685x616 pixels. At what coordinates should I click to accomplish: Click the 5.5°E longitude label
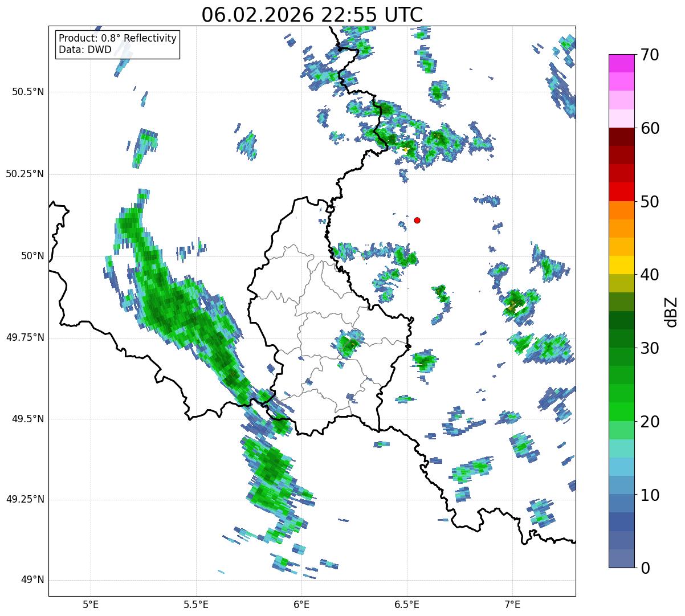(196, 604)
